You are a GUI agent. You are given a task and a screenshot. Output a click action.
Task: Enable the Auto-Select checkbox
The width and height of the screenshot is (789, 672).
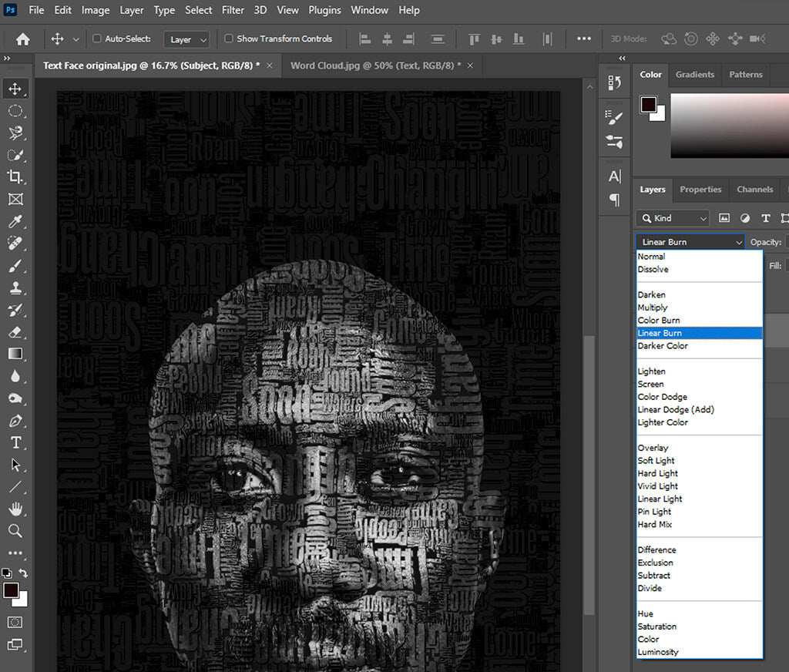coord(96,39)
